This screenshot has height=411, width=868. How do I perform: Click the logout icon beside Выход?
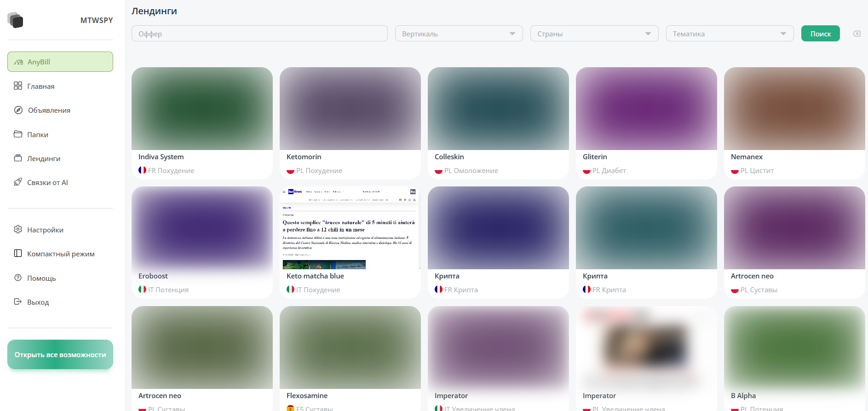point(18,302)
